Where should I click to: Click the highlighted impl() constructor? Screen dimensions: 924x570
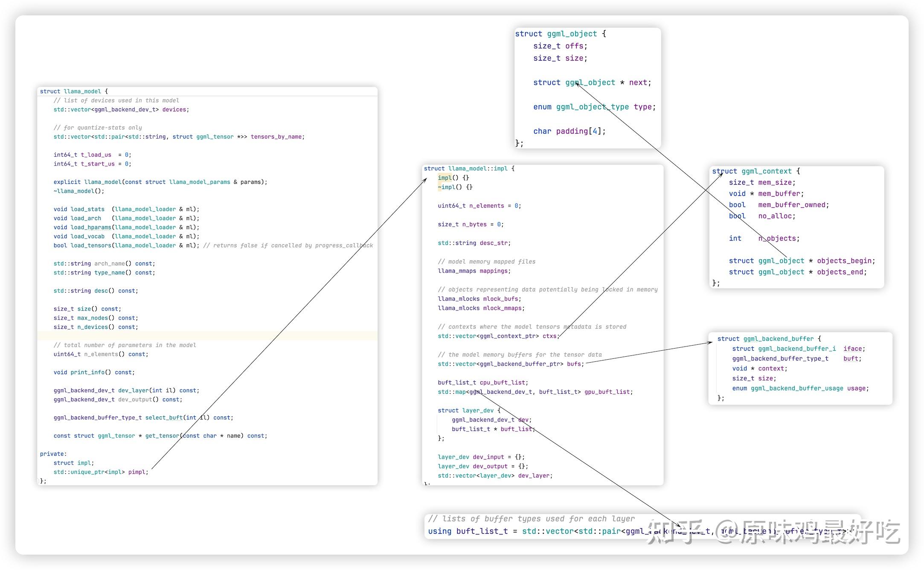pos(445,177)
